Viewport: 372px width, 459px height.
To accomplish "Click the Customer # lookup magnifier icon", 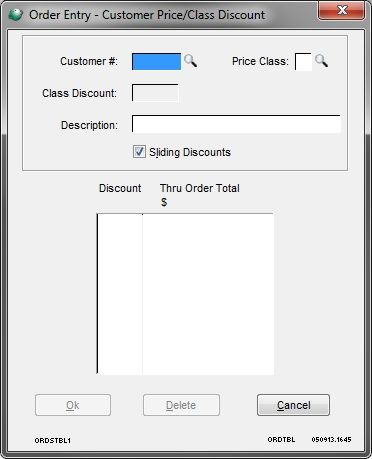I will point(191,61).
